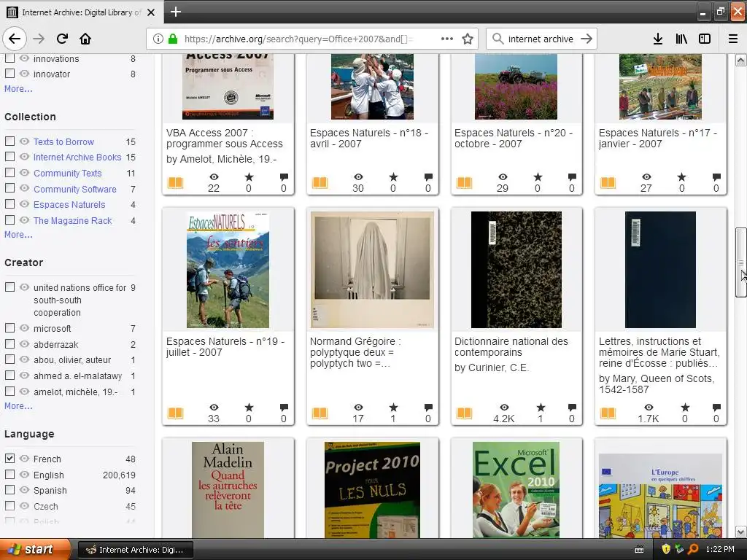Open the page actions three-dot menu
Screen dimensions: 747x560
tap(447, 39)
